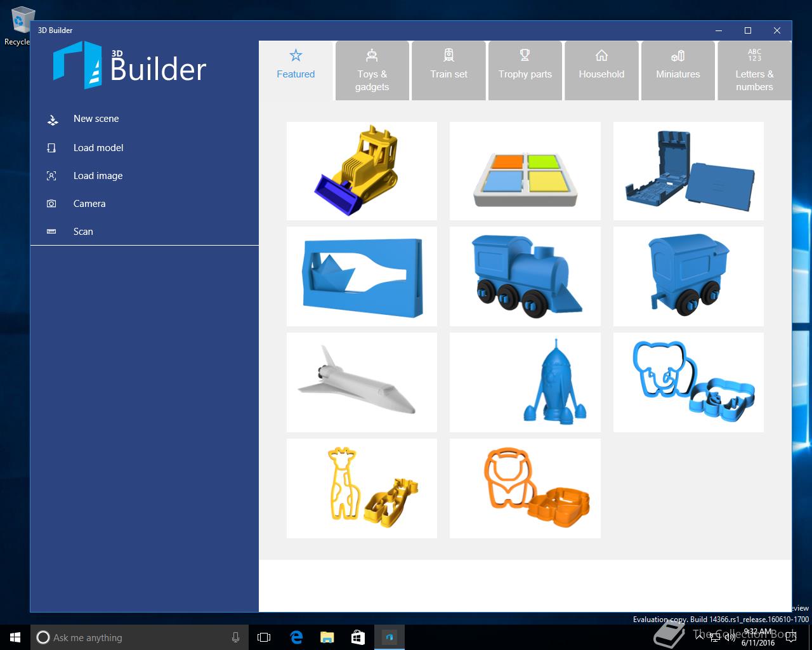Click the New scene icon
The image size is (812, 650).
(x=53, y=119)
